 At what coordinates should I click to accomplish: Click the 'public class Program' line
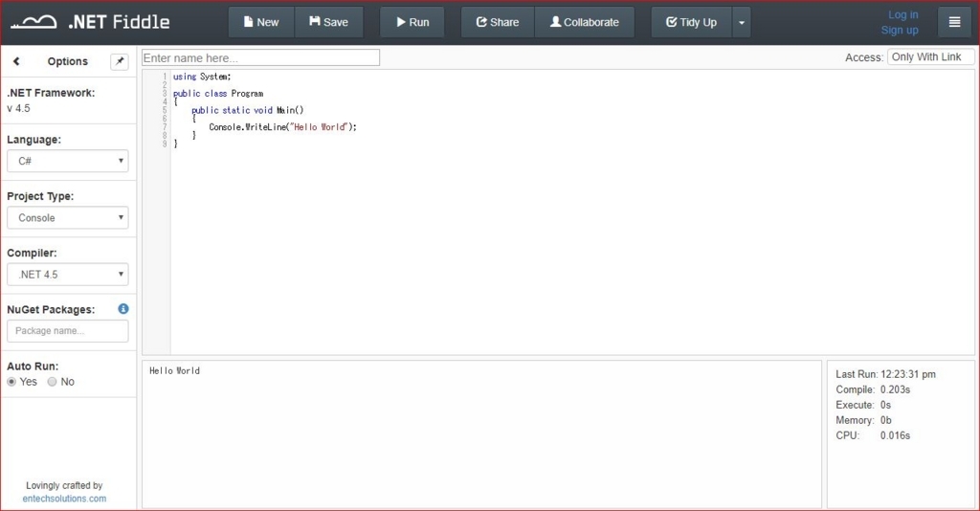coord(218,93)
